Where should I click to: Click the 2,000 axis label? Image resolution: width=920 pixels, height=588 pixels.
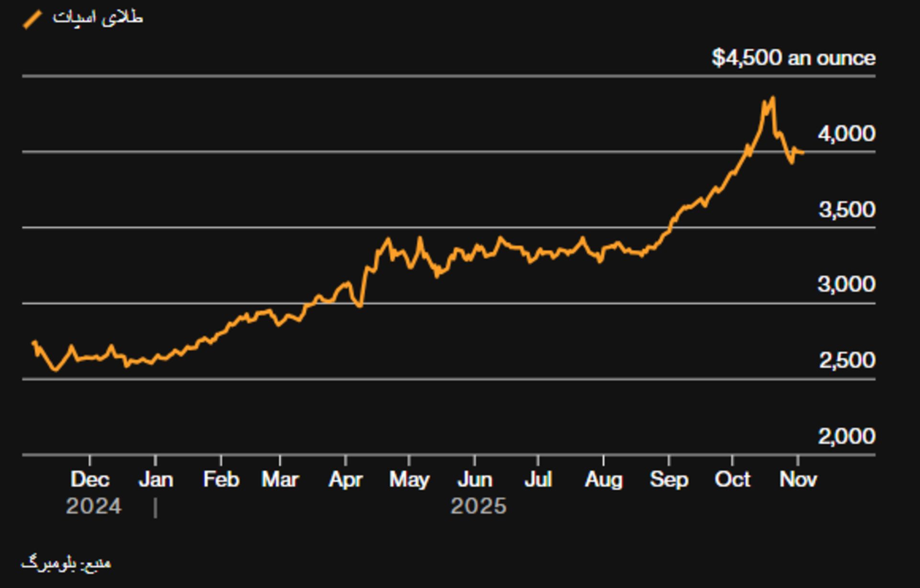[846, 436]
